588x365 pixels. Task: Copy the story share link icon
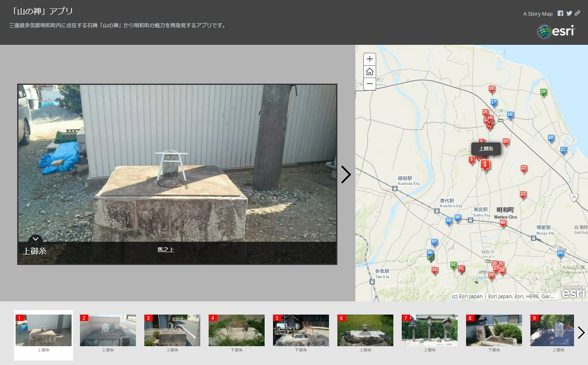tap(577, 13)
